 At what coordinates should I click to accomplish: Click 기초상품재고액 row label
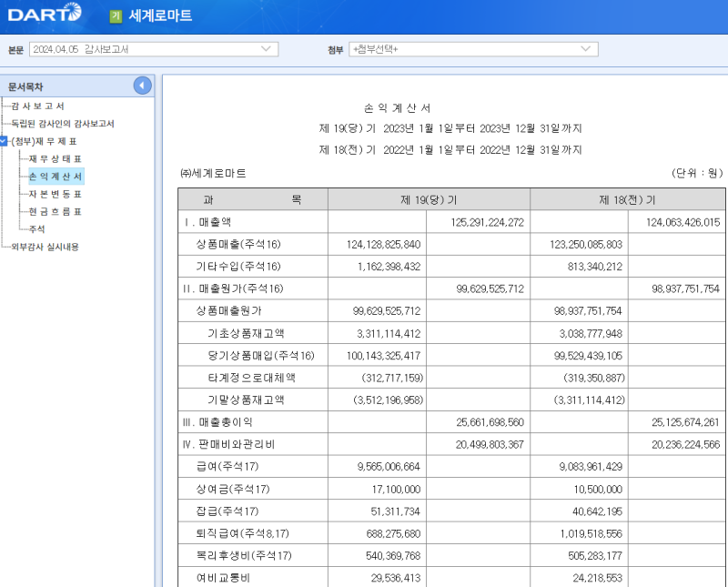246,333
